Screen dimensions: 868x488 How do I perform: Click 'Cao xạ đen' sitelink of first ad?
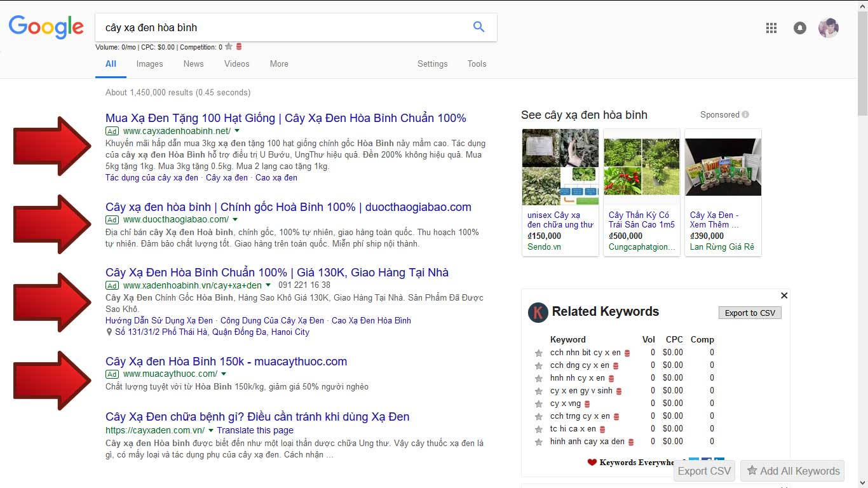click(276, 178)
